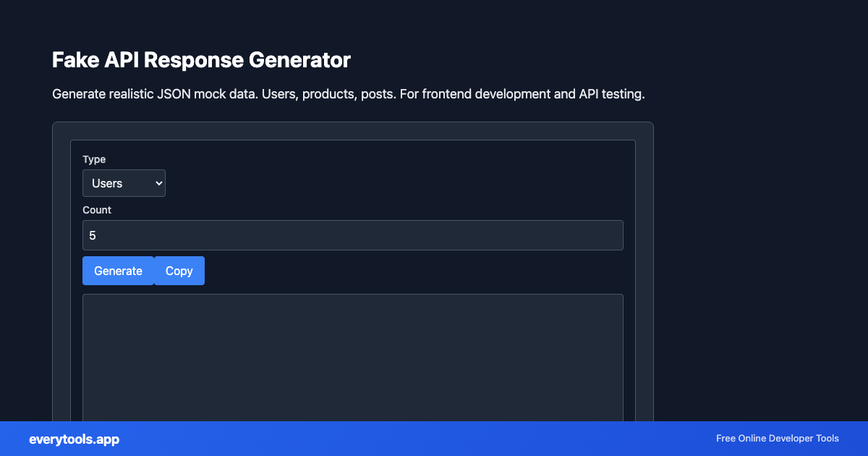868x456 pixels.
Task: Click the blue footer bar
Action: tap(434, 439)
